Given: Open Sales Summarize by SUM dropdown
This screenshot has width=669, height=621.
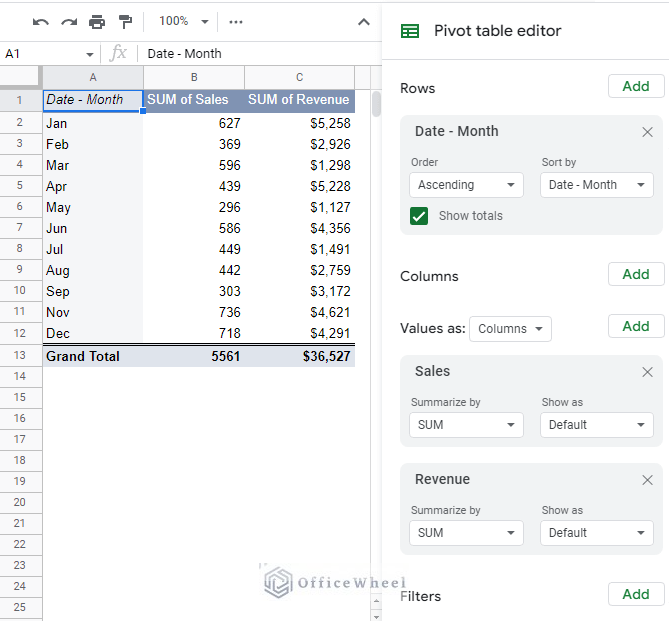Looking at the screenshot, I should (466, 425).
